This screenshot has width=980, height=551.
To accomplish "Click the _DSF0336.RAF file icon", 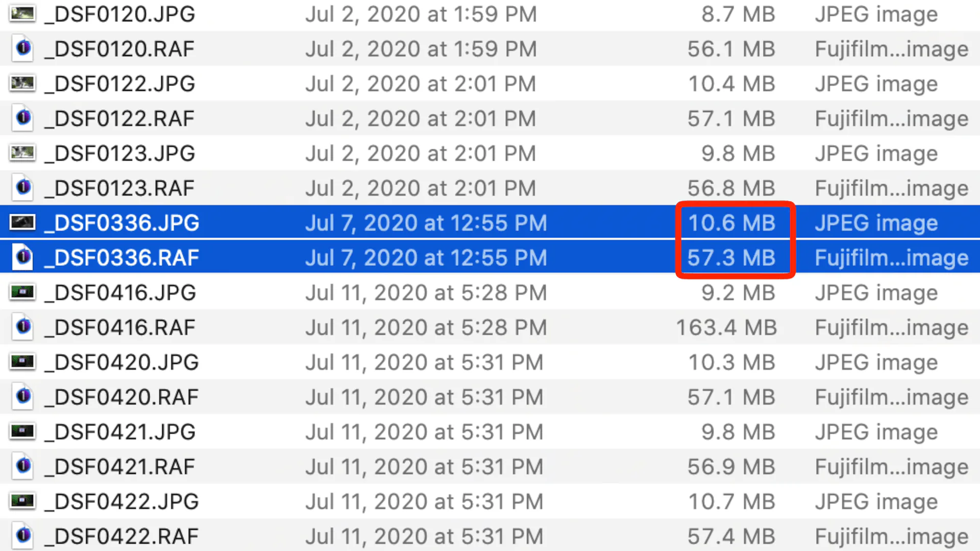I will pyautogui.click(x=23, y=257).
